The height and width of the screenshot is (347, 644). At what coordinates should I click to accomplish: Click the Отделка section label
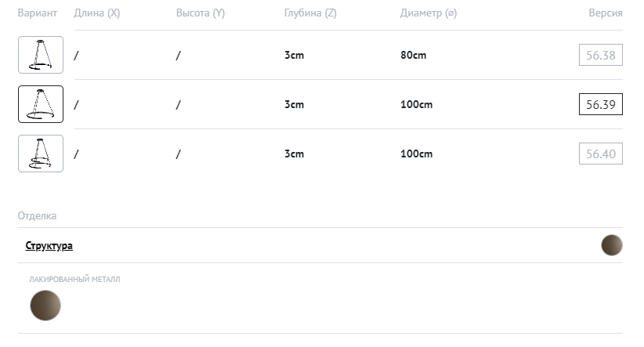pos(37,215)
